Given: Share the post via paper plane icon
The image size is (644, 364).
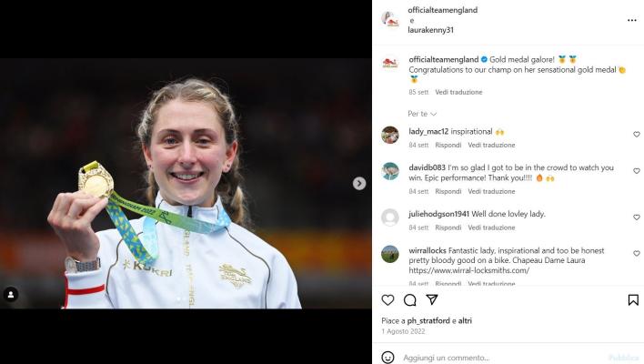Looking at the screenshot, I should [432, 299].
